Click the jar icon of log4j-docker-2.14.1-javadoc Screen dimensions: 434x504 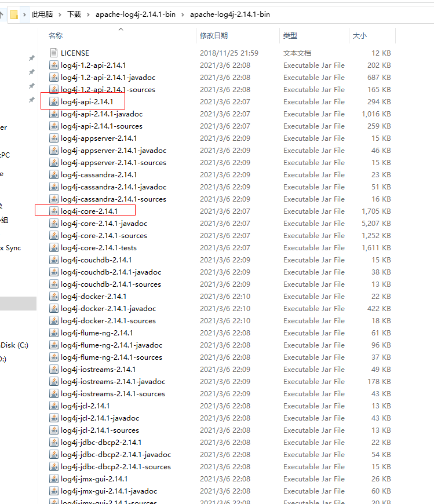click(54, 309)
